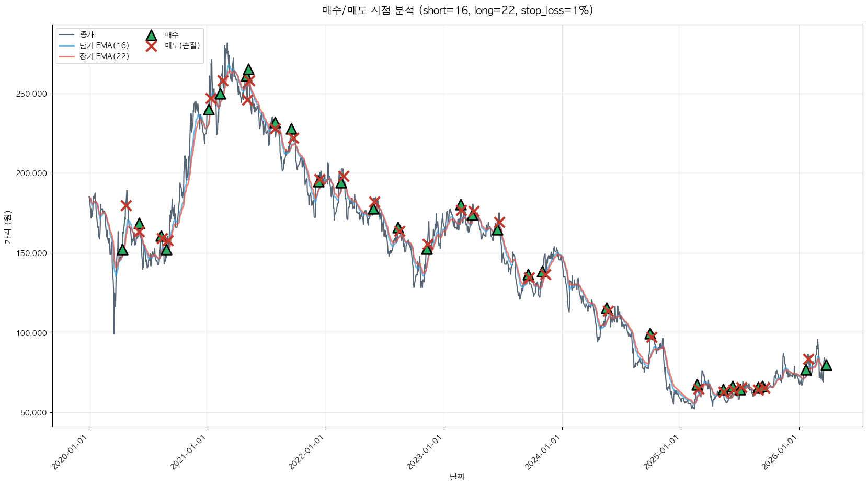Select the 매도(손절) legend label
868x486 pixels.
tap(182, 45)
